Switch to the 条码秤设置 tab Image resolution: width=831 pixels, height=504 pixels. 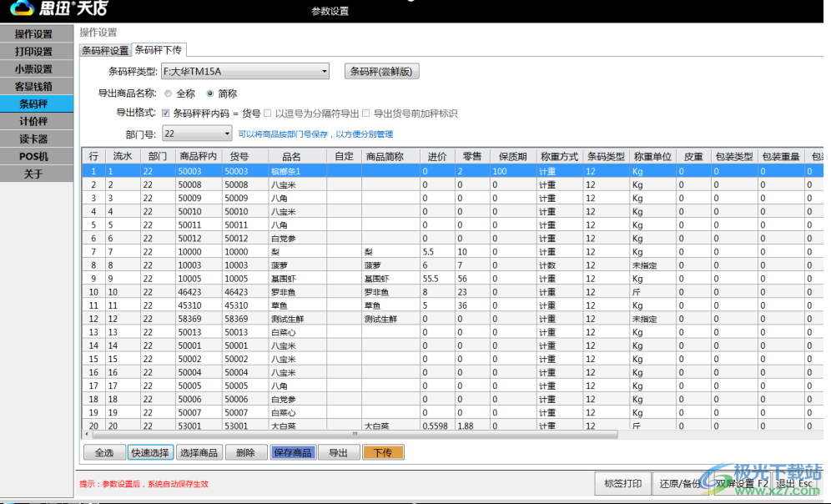pyautogui.click(x=105, y=50)
